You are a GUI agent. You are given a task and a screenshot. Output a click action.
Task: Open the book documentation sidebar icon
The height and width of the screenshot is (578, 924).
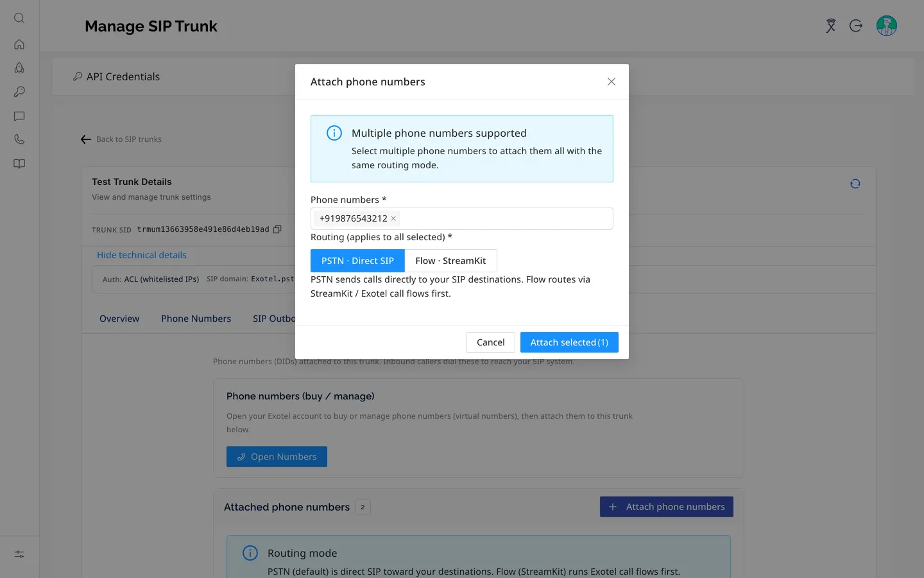19,164
